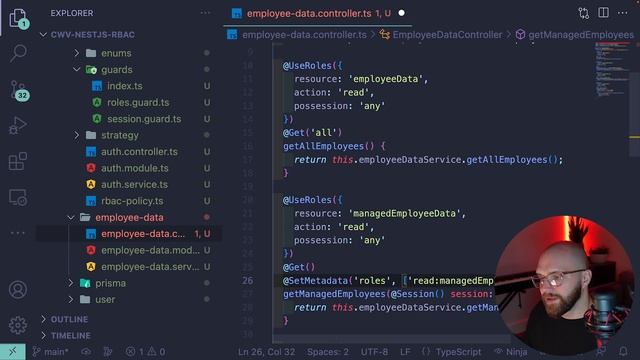The image size is (640, 360).
Task: Open the Accounts menu icon
Action: 18,289
